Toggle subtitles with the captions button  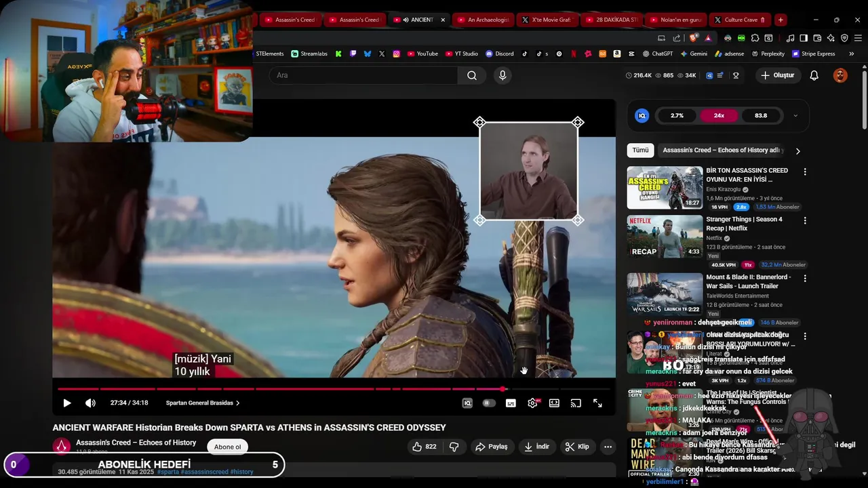pos(511,403)
